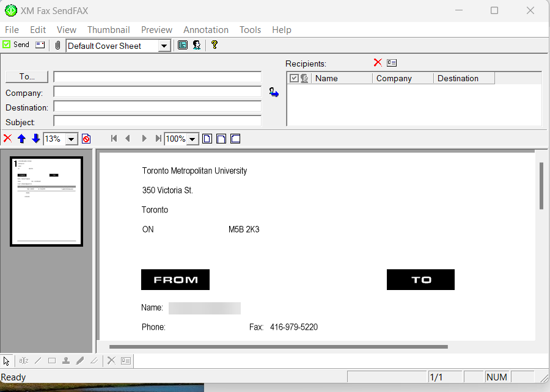
Task: Select the arrow pointer annotation tool
Action: tap(6, 361)
